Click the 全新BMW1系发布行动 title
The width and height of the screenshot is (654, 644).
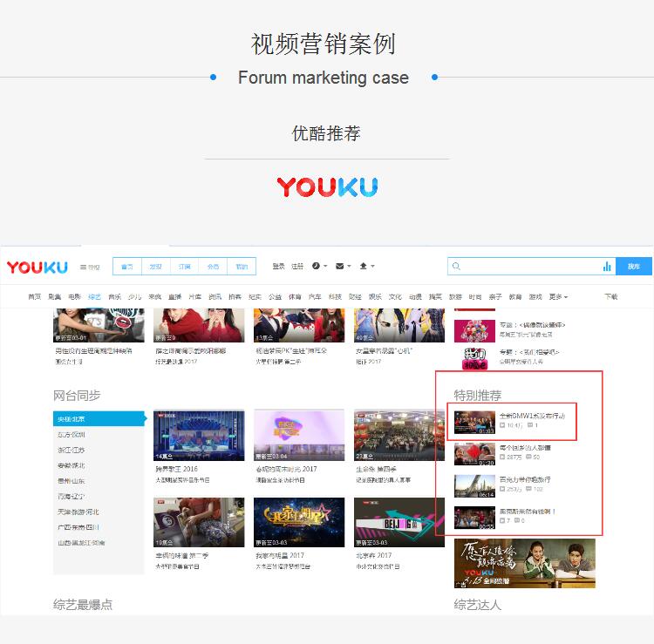click(x=532, y=416)
